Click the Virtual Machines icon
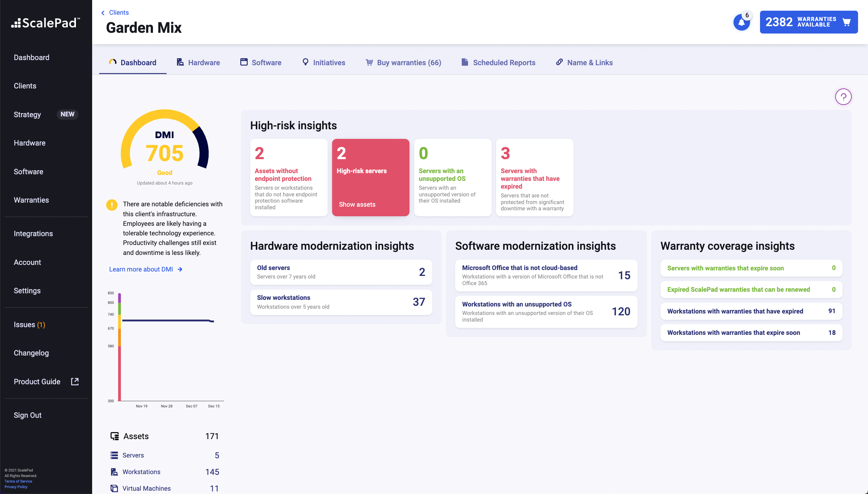Viewport: 868px width, 494px height. pyautogui.click(x=114, y=488)
